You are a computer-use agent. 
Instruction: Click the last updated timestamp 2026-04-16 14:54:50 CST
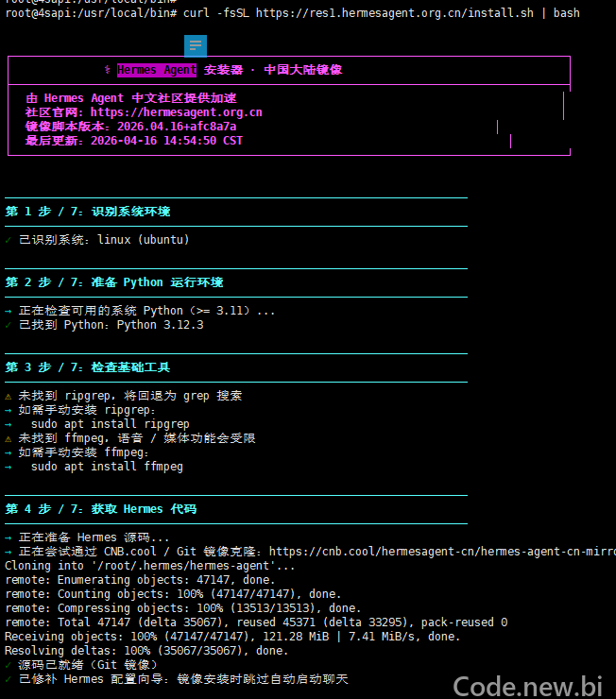166,141
